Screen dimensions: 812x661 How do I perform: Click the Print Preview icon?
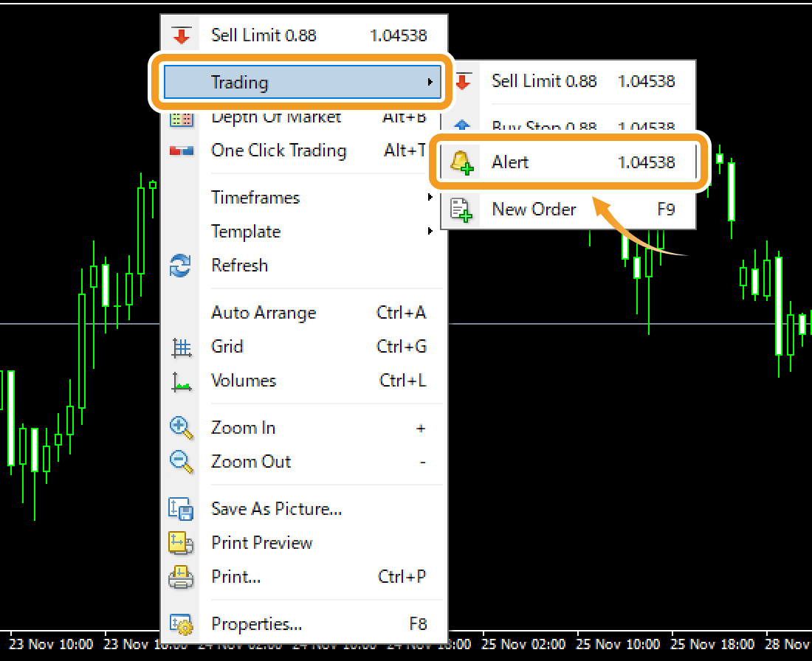[182, 543]
